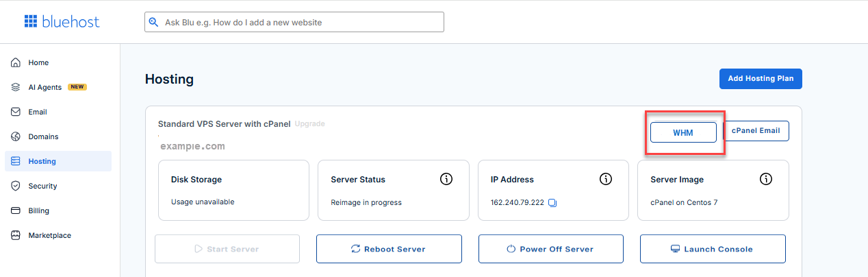868x277 pixels.
Task: Click the Hosting page heading
Action: 170,80
